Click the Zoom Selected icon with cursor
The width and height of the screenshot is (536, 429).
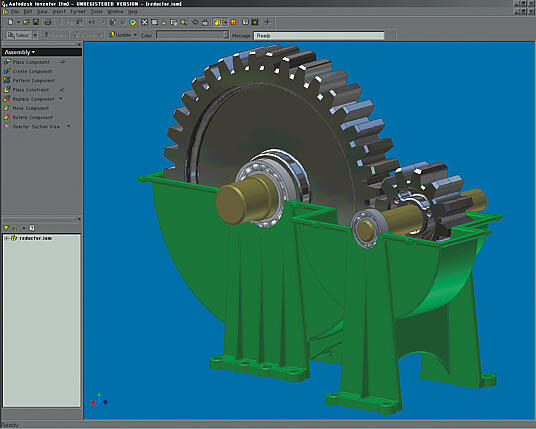click(x=174, y=22)
